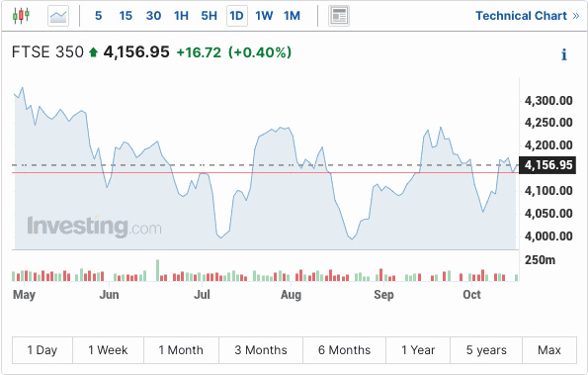This screenshot has width=588, height=375.
Task: Click the 4,100.00 axis label
Action: (x=548, y=191)
